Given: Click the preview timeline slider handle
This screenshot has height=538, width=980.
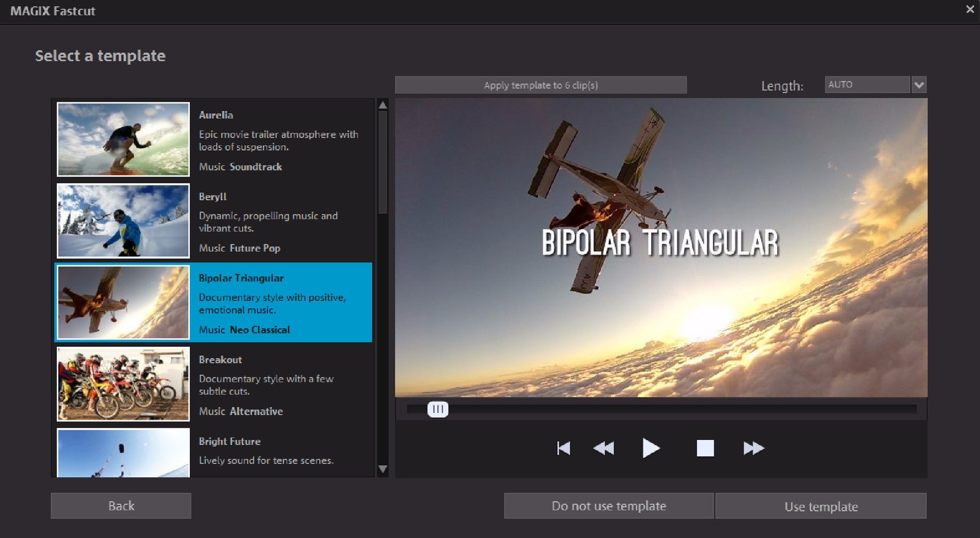Looking at the screenshot, I should [x=437, y=409].
